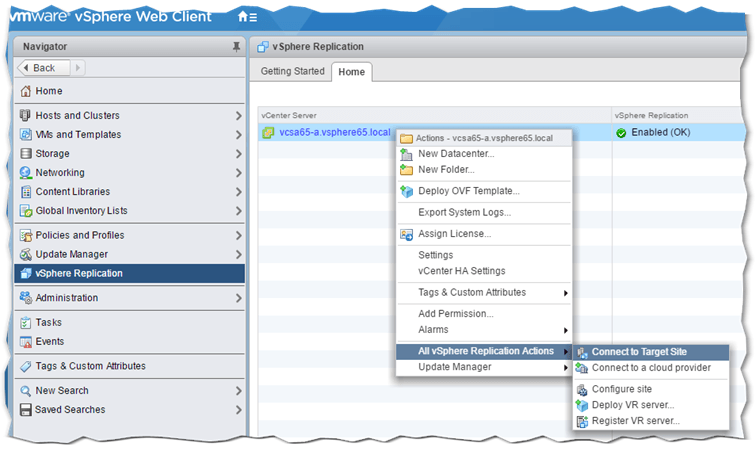The width and height of the screenshot is (756, 451).
Task: Open Alarms submenu arrow in context menu
Action: [566, 330]
